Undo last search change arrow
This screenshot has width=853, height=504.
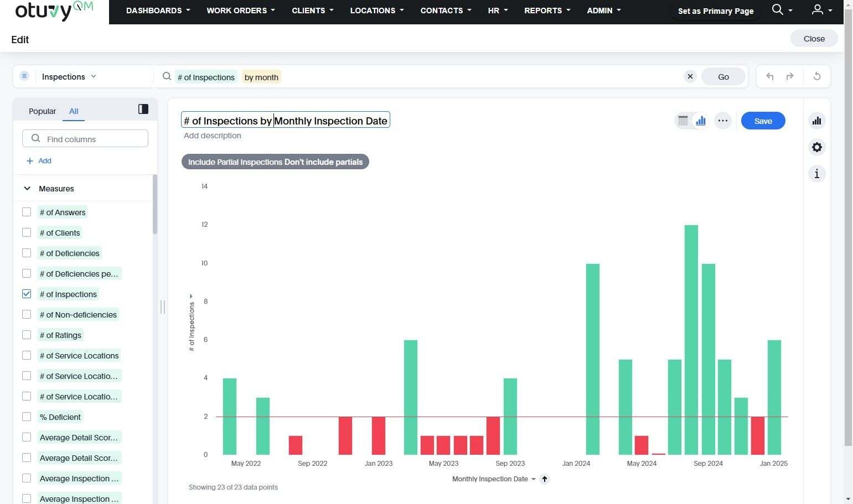[769, 76]
